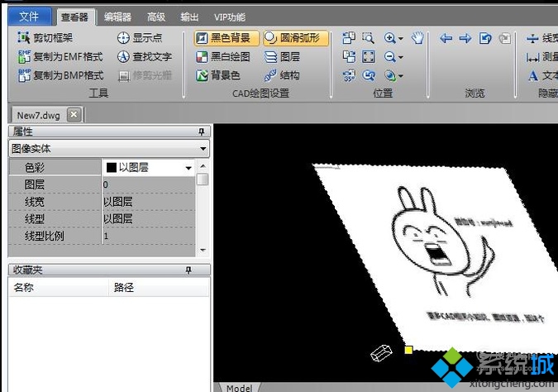Close the New7.dwg tab
Viewport: 558px width, 392px height.
[74, 115]
